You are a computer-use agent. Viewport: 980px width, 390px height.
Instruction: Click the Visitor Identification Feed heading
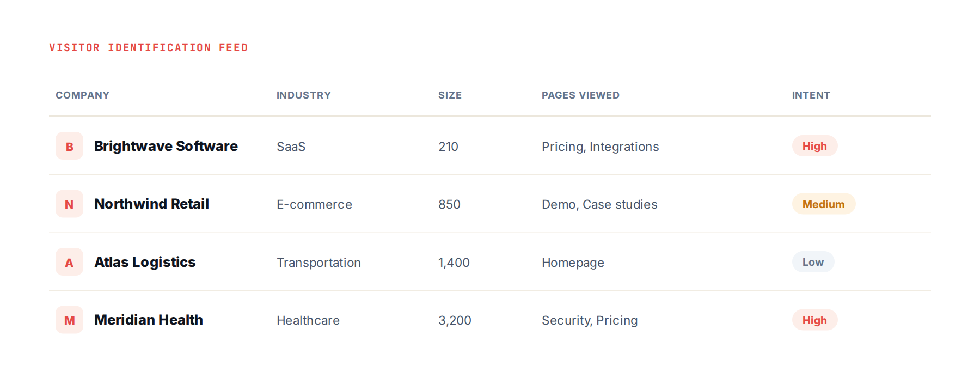click(149, 48)
